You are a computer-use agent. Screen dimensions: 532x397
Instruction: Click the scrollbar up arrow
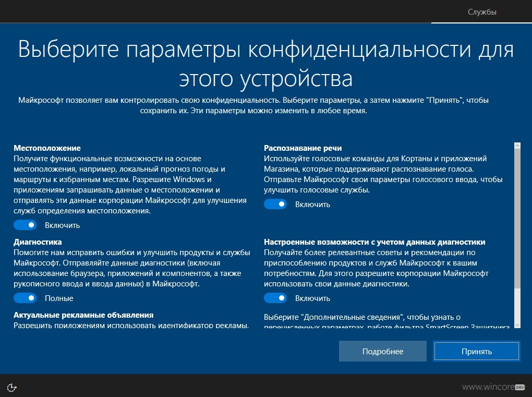click(517, 146)
